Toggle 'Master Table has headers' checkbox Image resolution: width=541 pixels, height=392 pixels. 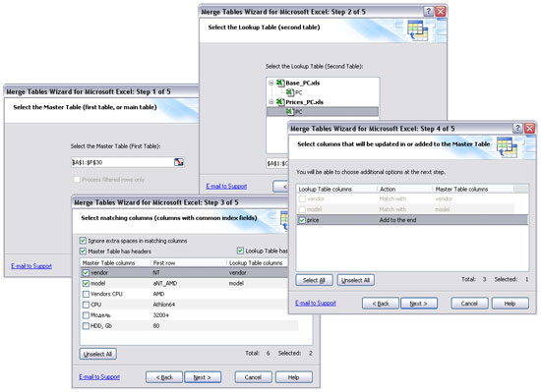[83, 252]
